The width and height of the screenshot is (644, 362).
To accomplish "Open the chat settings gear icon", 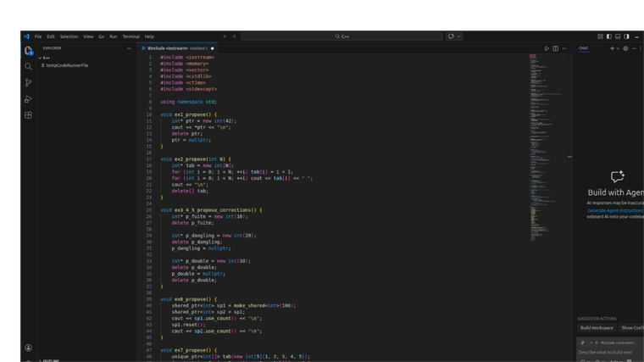I will [625, 48].
